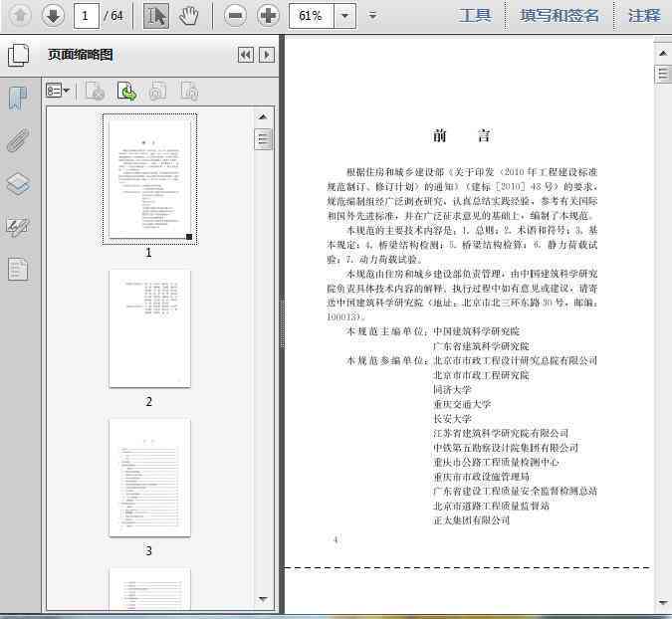The height and width of the screenshot is (619, 672).
Task: Go to next page with down arrow
Action: pos(53,16)
